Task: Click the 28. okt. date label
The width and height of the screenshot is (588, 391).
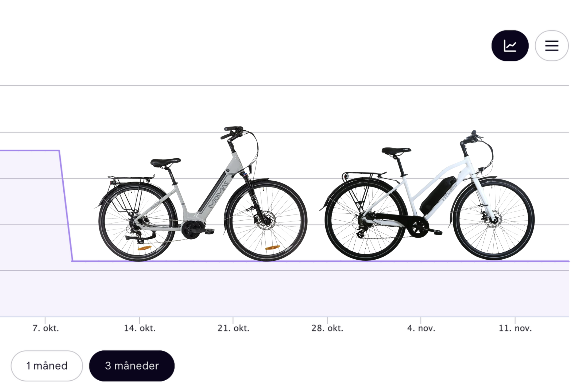Action: click(x=327, y=328)
